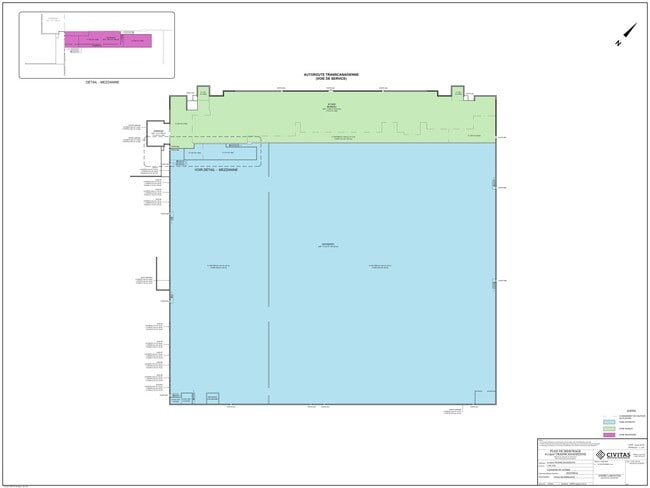Click the CIVITAS diamond logo
Screen dimensions: 650x488
point(600,455)
